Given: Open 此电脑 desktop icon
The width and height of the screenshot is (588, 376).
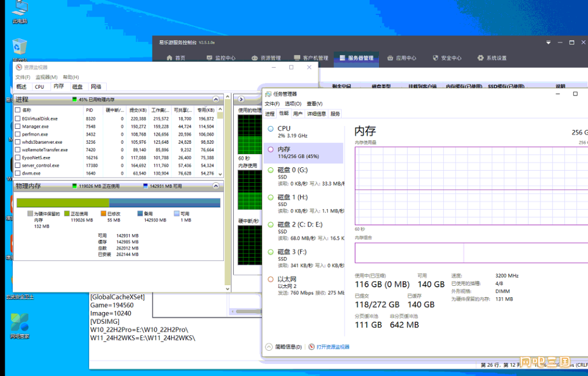Looking at the screenshot, I should coord(20,11).
